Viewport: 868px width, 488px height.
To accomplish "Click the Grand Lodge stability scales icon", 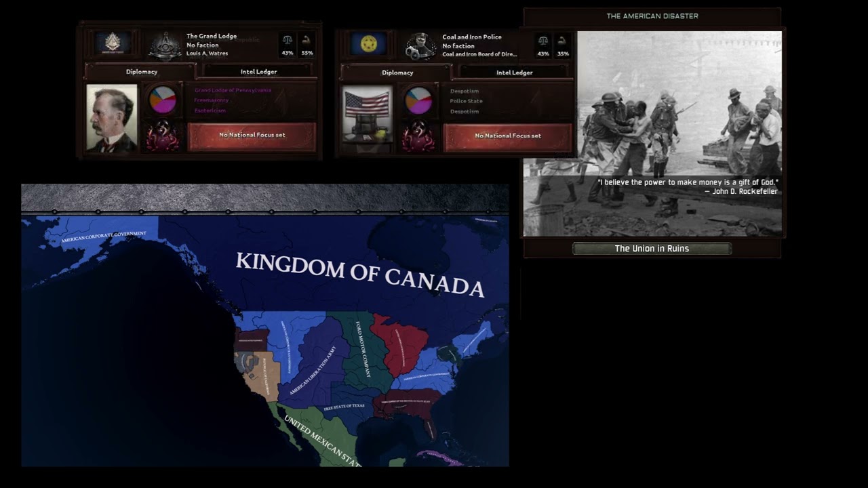I will click(288, 40).
